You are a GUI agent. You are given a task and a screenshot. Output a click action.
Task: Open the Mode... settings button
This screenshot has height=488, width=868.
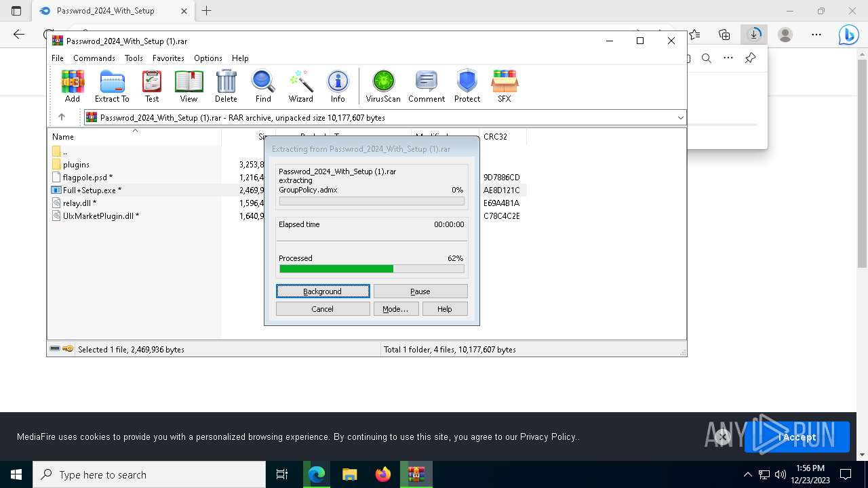[395, 309]
